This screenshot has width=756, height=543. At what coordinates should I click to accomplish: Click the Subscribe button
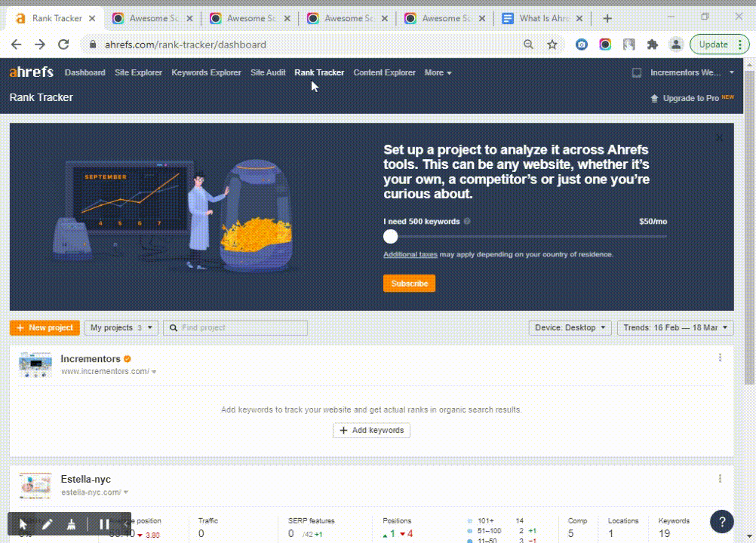tap(410, 284)
